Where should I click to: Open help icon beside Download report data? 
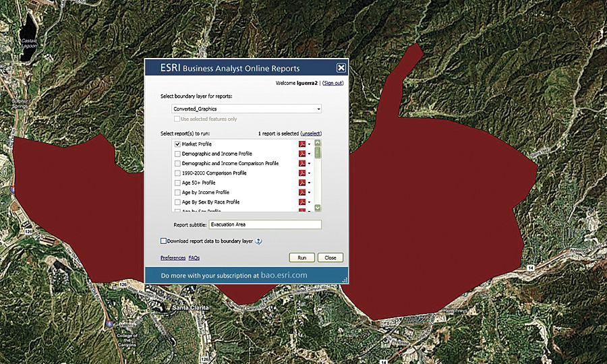258,241
